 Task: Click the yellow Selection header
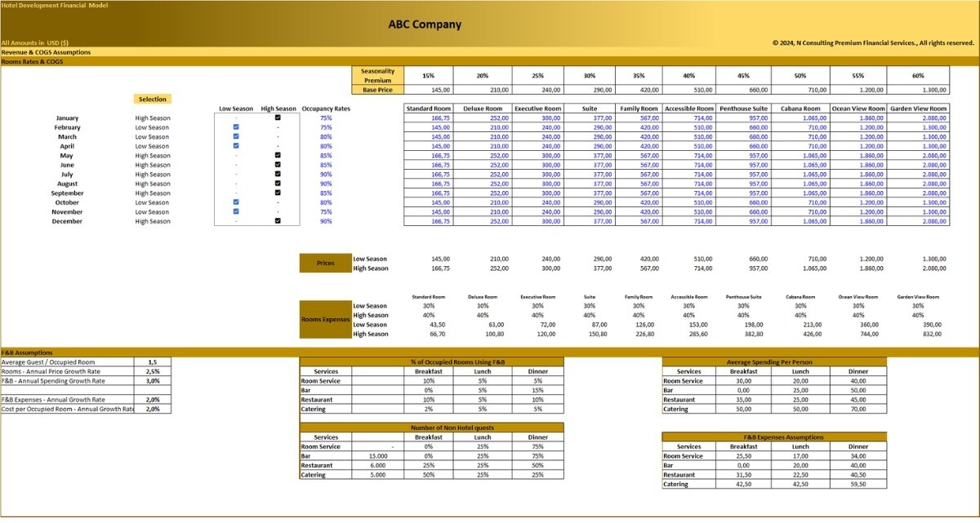tap(152, 100)
